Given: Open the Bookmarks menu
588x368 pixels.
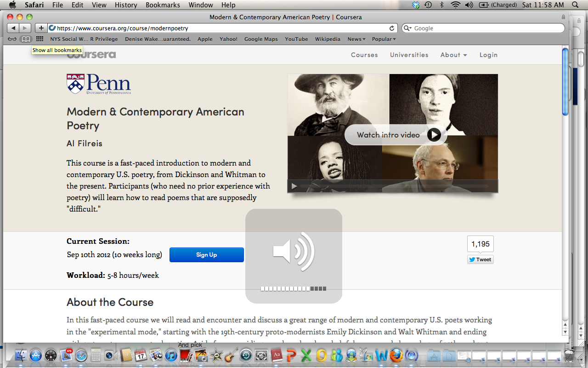Looking at the screenshot, I should 163,5.
